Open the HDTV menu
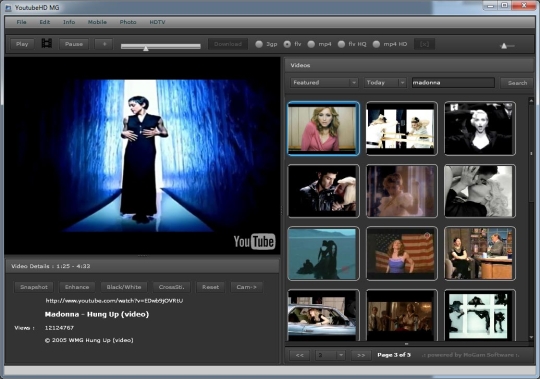Viewport: 540px width, 379px height. [157, 22]
